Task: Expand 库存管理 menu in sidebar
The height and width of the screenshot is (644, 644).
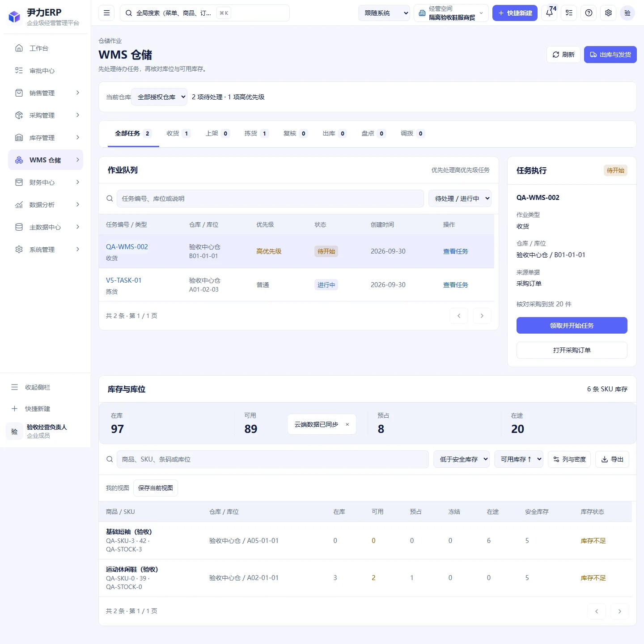Action: coord(46,138)
